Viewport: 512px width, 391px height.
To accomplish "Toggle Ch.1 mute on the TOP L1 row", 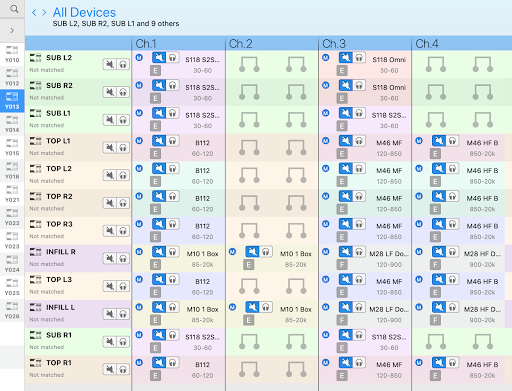I will tap(159, 141).
